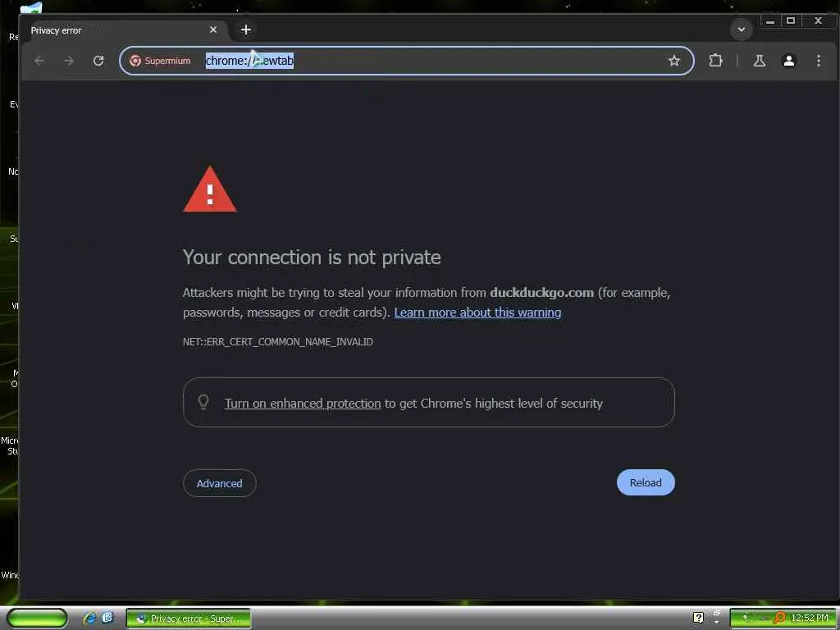Select Privacy error taskbar button

(x=189, y=619)
